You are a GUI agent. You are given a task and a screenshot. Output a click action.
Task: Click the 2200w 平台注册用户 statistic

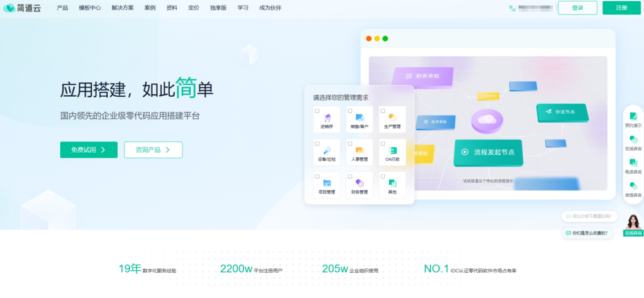251,269
